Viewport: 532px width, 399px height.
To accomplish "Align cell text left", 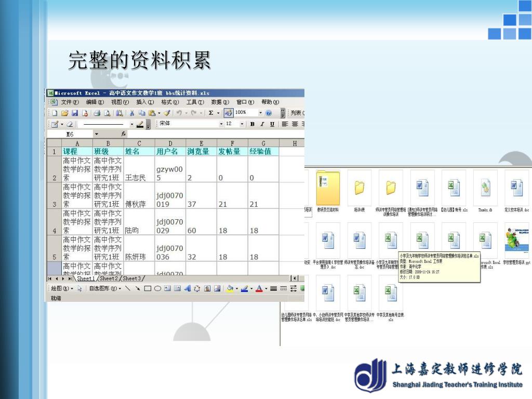I will (285, 124).
